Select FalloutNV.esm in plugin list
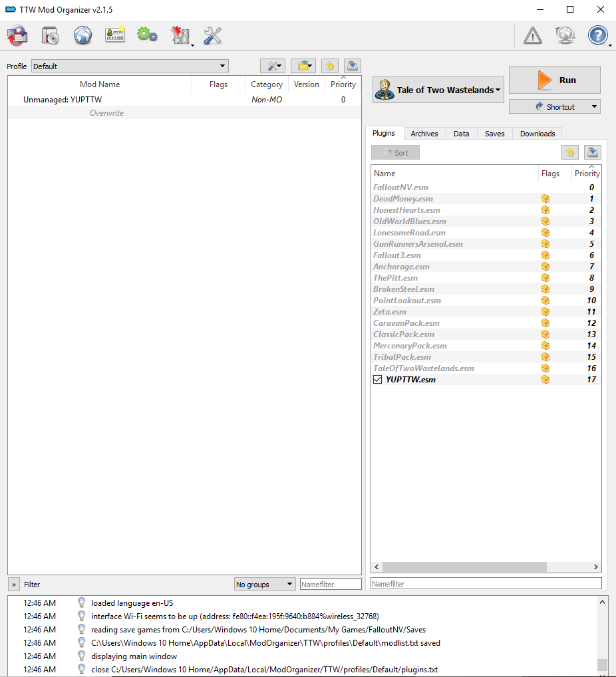Viewport: 616px width, 677px height. [486, 188]
